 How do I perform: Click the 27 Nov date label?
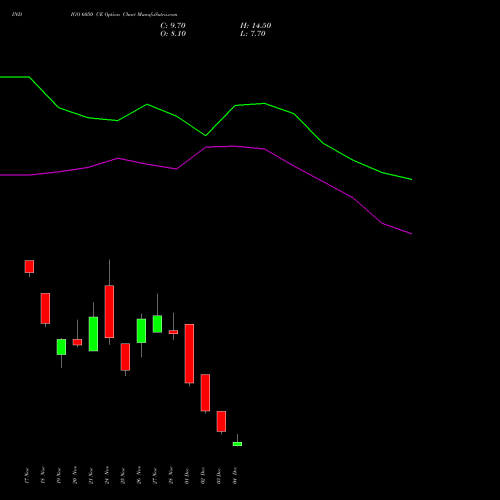155,475
